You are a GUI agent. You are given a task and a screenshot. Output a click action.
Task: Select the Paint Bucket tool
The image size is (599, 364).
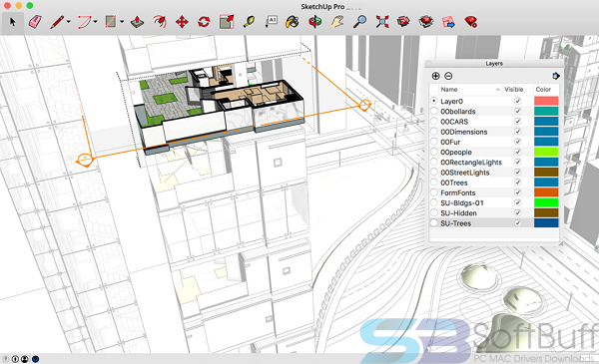click(293, 22)
